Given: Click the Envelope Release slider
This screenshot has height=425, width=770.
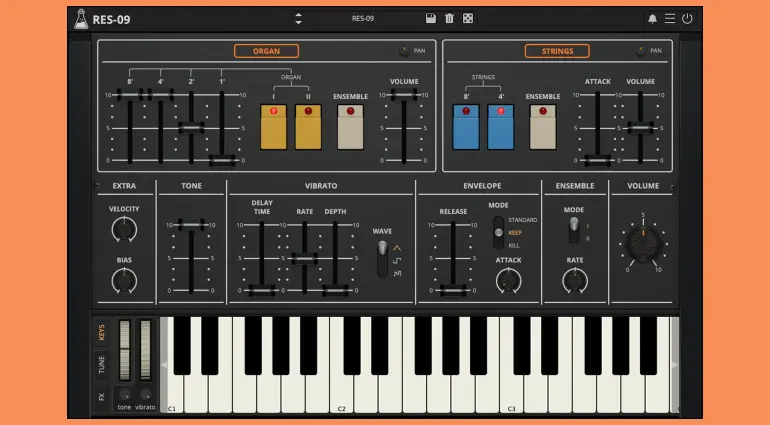Looking at the screenshot, I should tap(454, 258).
